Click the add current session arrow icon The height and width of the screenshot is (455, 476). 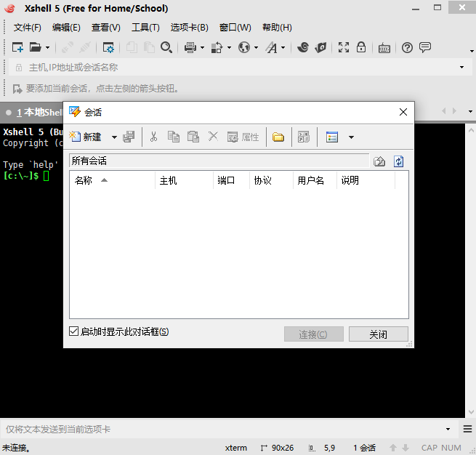[x=17, y=89]
